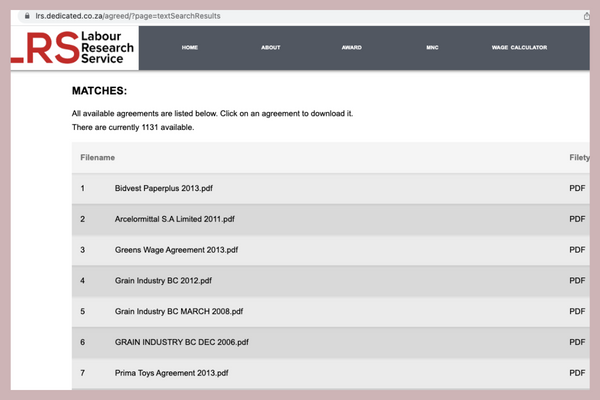Screen dimensions: 600x400
Task: Click PDF filetype in Grain Industry 2012 row
Action: tap(577, 281)
